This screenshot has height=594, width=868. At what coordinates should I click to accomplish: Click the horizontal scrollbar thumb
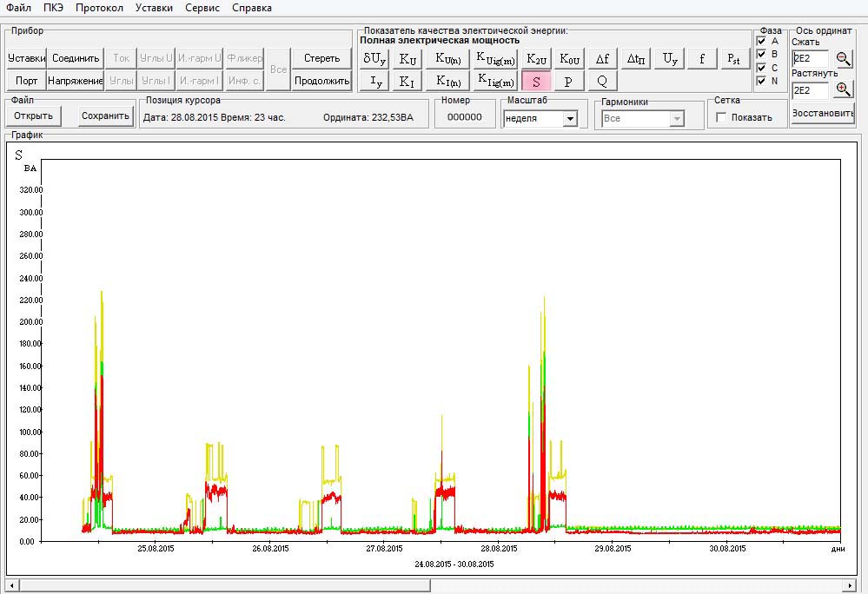225,584
